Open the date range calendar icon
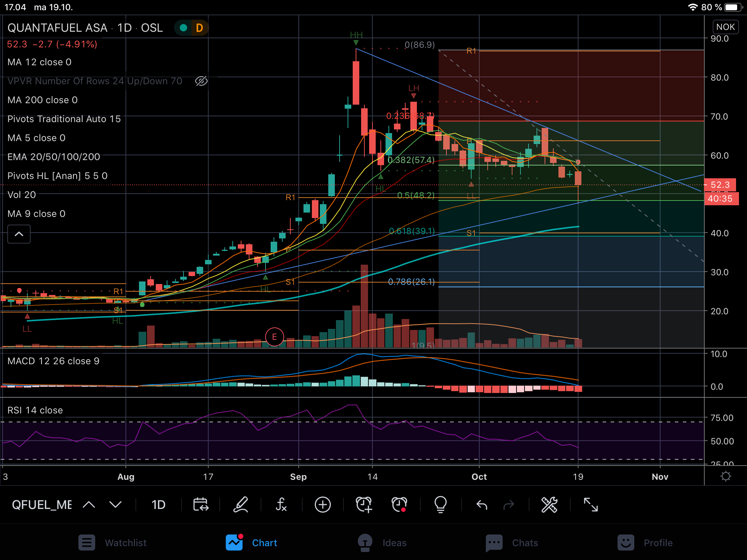The width and height of the screenshot is (747, 560). point(201,505)
